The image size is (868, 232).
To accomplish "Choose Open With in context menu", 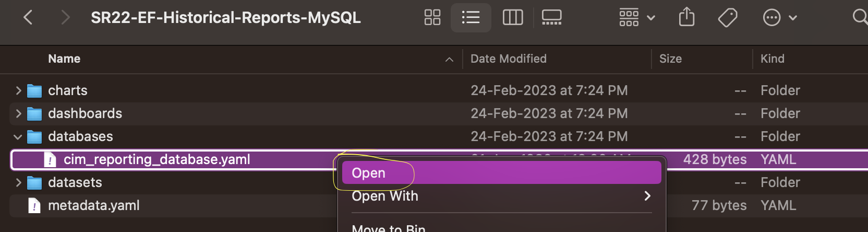I will point(385,196).
